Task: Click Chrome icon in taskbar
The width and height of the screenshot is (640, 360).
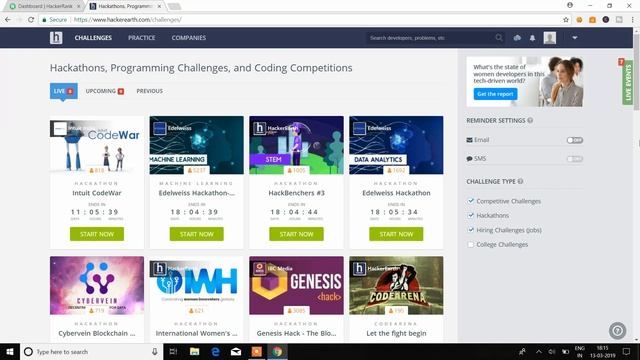Action: [x=277, y=351]
